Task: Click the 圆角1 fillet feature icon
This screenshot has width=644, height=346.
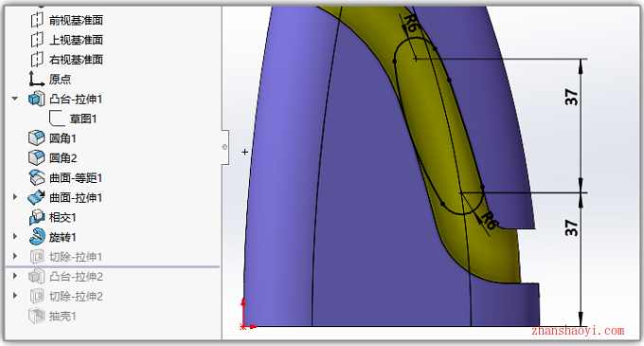Action: [37, 138]
